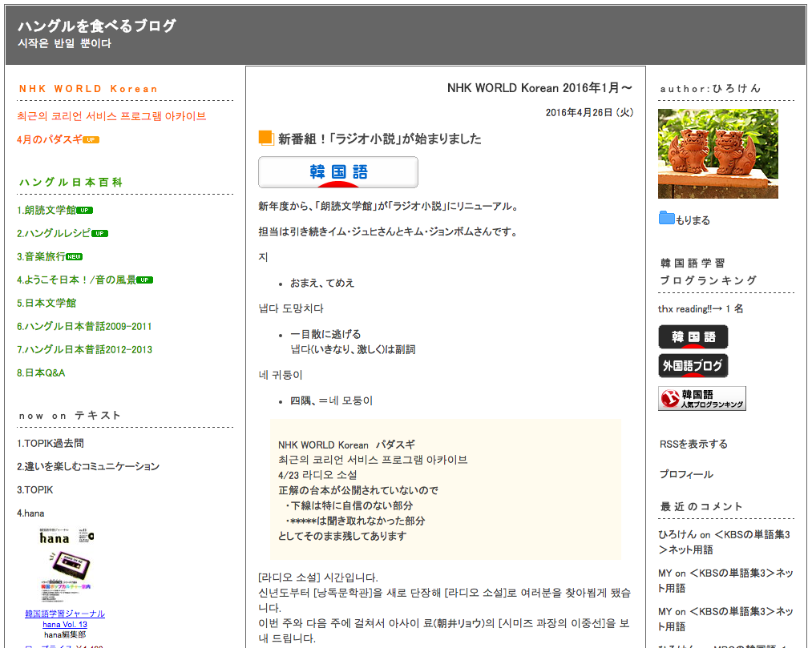
Task: Click the now on テキスト heading
Action: click(70, 416)
